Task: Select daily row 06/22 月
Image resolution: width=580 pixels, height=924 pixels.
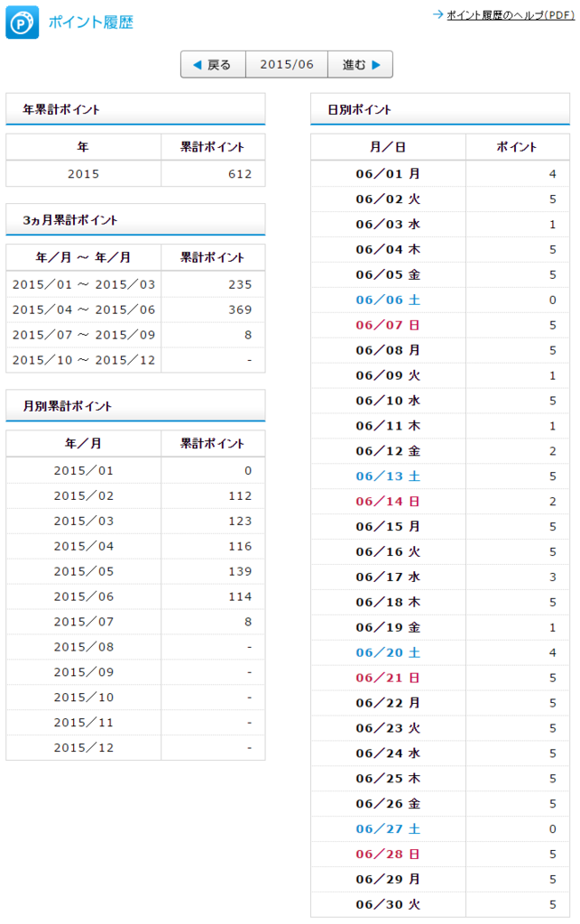Action: (x=440, y=702)
